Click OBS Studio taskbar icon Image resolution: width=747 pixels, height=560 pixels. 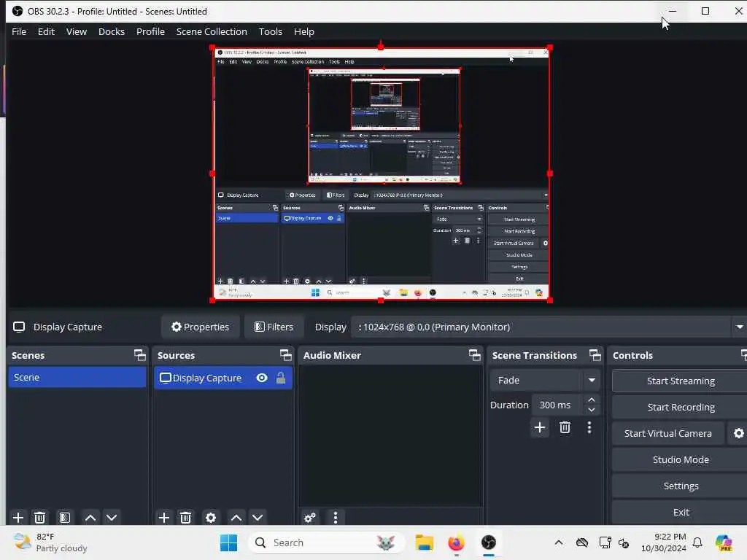click(488, 542)
